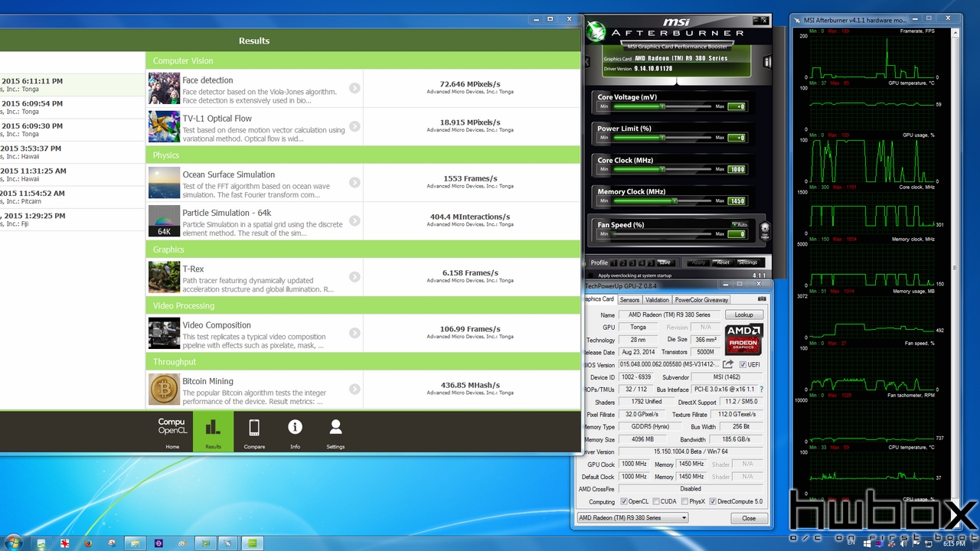
Task: Open Afterburner info 'i' side button
Action: click(x=767, y=61)
